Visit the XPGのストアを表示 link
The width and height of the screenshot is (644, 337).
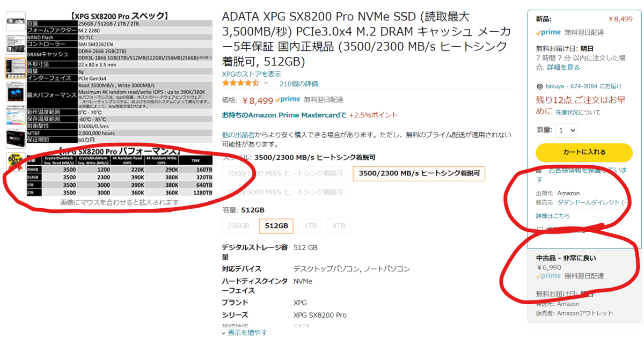pos(252,74)
